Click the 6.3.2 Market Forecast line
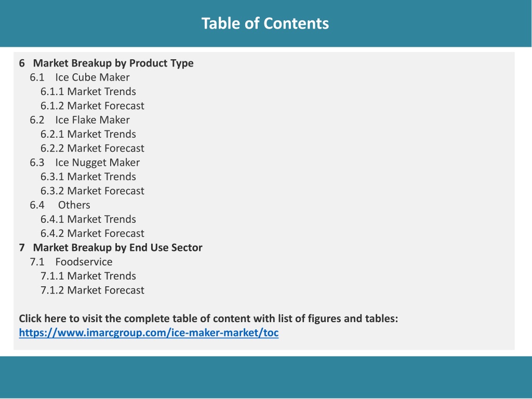The height and width of the screenshot is (399, 532). 92,191
